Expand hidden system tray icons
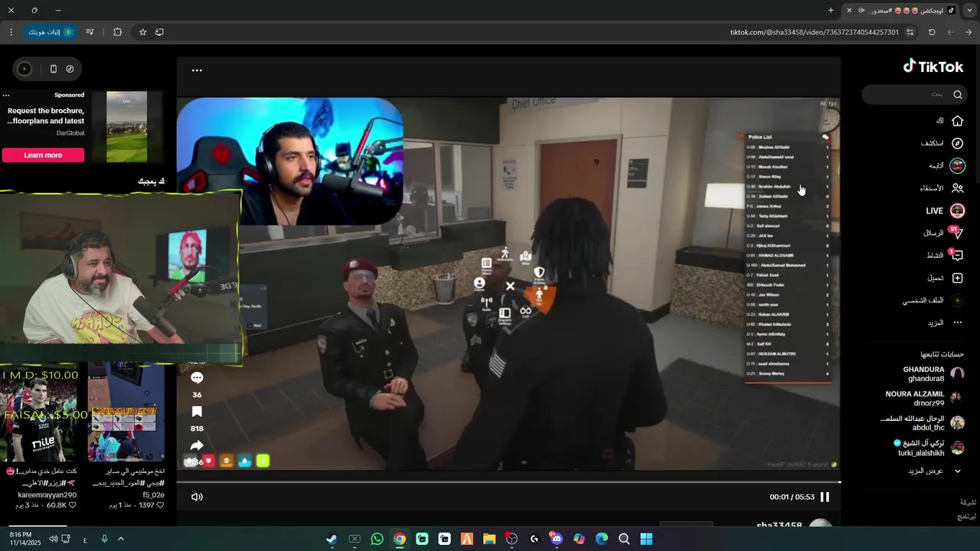 tap(120, 539)
